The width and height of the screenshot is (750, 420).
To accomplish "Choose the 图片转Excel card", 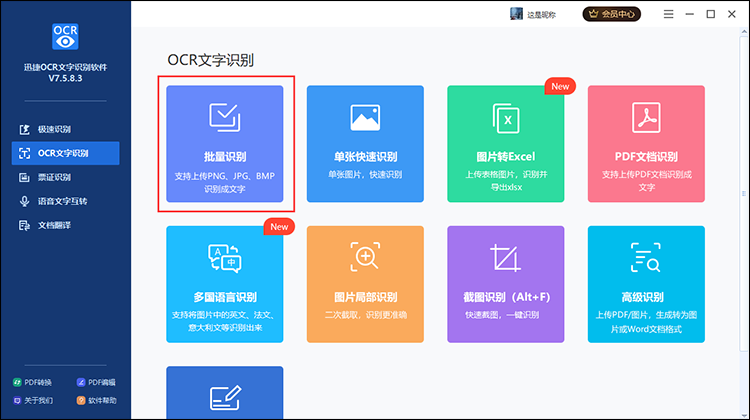I will click(506, 144).
